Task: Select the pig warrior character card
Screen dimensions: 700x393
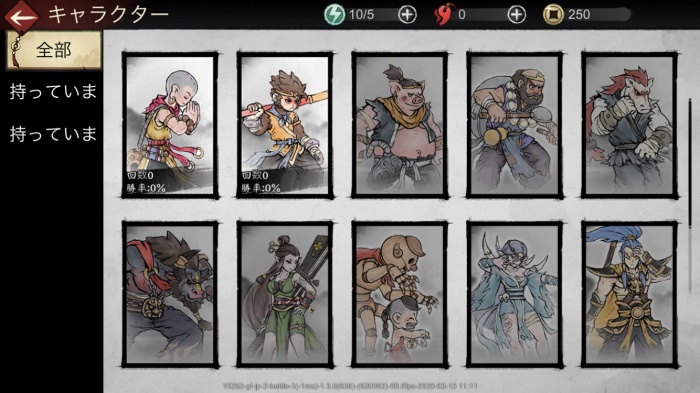Action: tap(400, 125)
